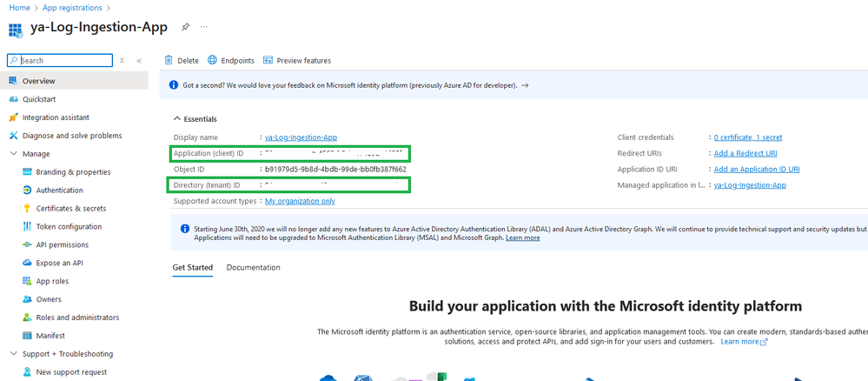Screen dimensions: 868x381
Task: Open Integration assistant rocket icon
Action: click(x=13, y=117)
